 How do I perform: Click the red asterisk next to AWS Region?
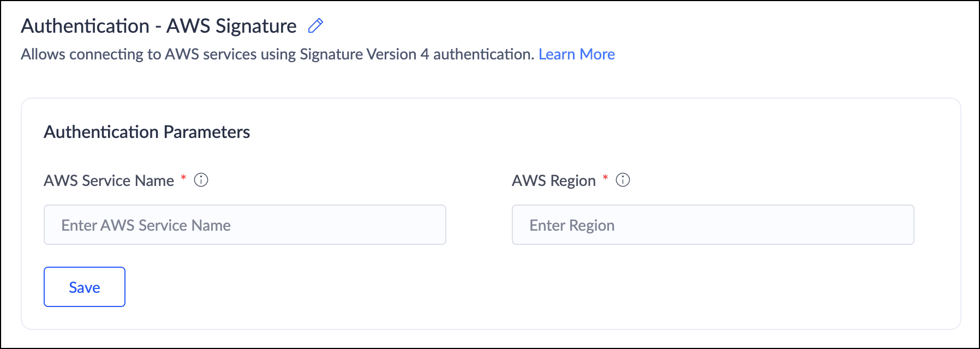605,178
